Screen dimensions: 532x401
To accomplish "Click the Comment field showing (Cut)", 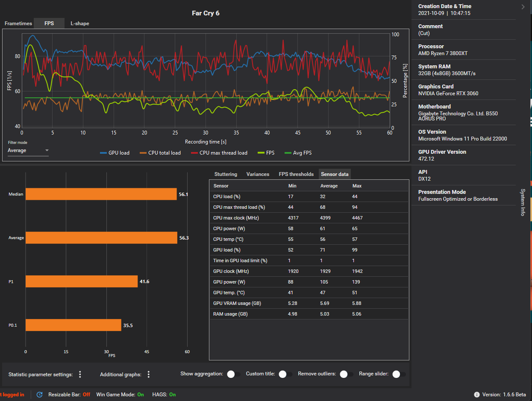I will 464,29.
